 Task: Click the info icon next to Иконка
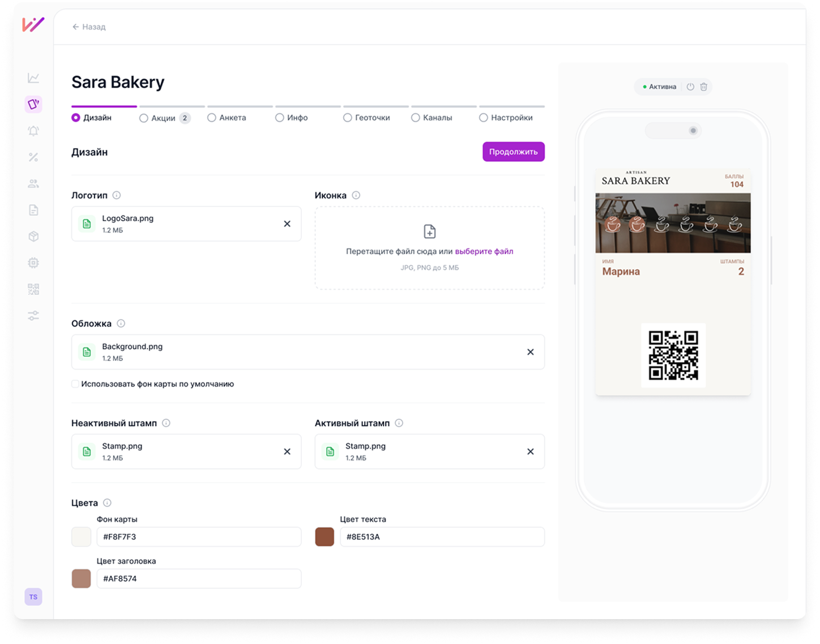tap(356, 195)
